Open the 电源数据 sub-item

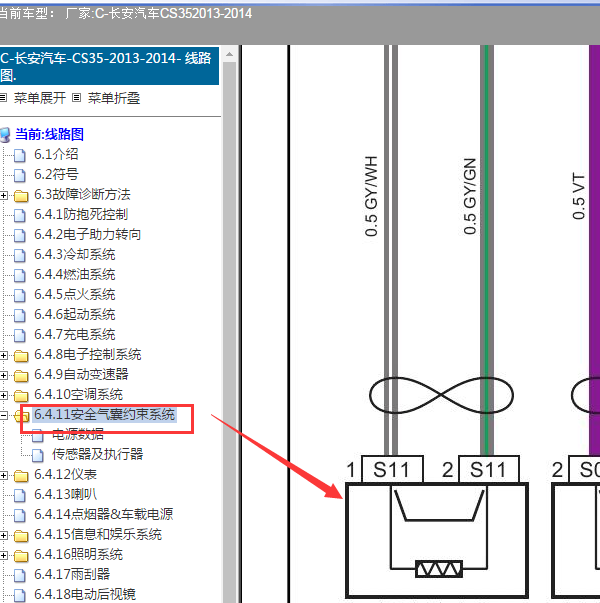click(x=78, y=434)
